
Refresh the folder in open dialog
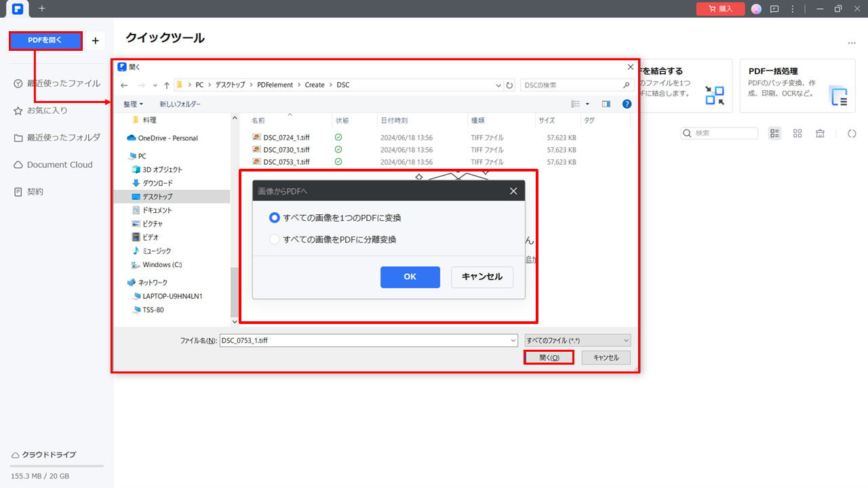pos(510,85)
